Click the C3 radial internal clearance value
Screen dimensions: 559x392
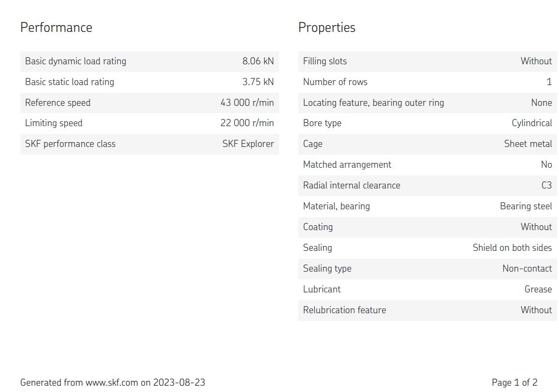(546, 185)
